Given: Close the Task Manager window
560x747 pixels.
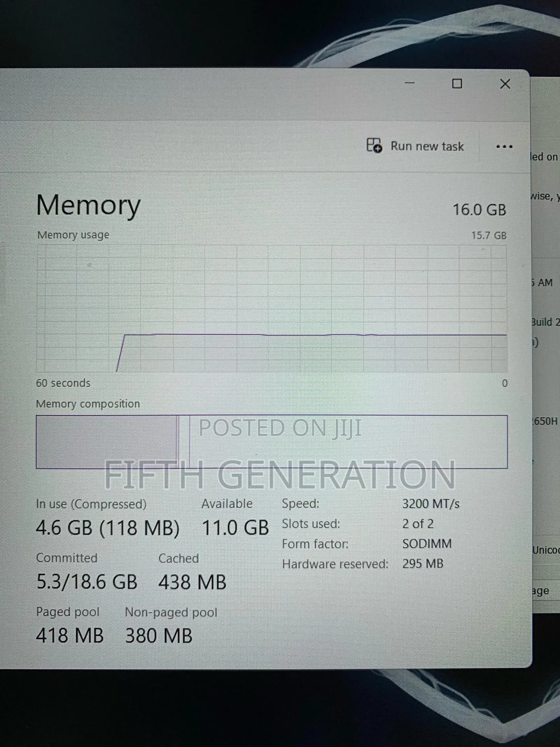Looking at the screenshot, I should (x=505, y=84).
